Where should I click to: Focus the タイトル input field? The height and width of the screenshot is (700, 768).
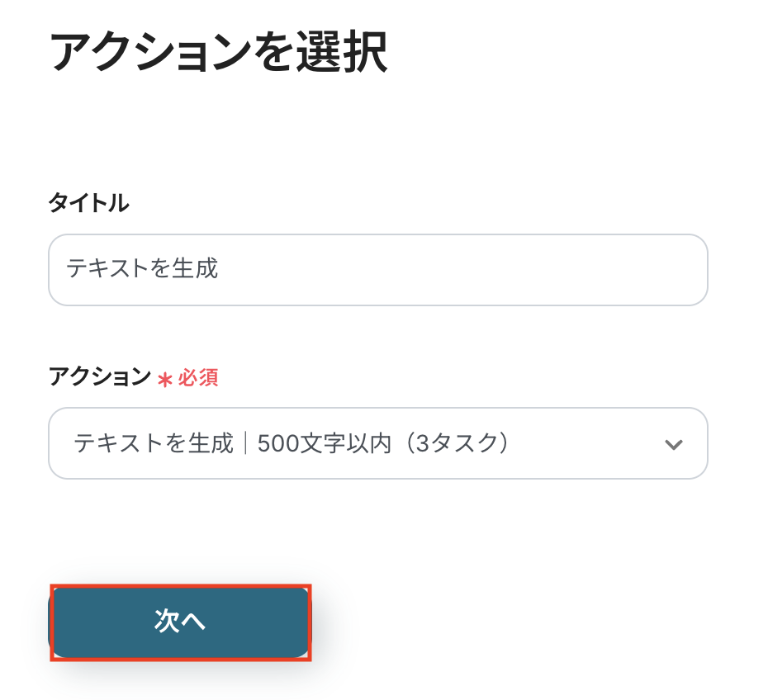377,269
